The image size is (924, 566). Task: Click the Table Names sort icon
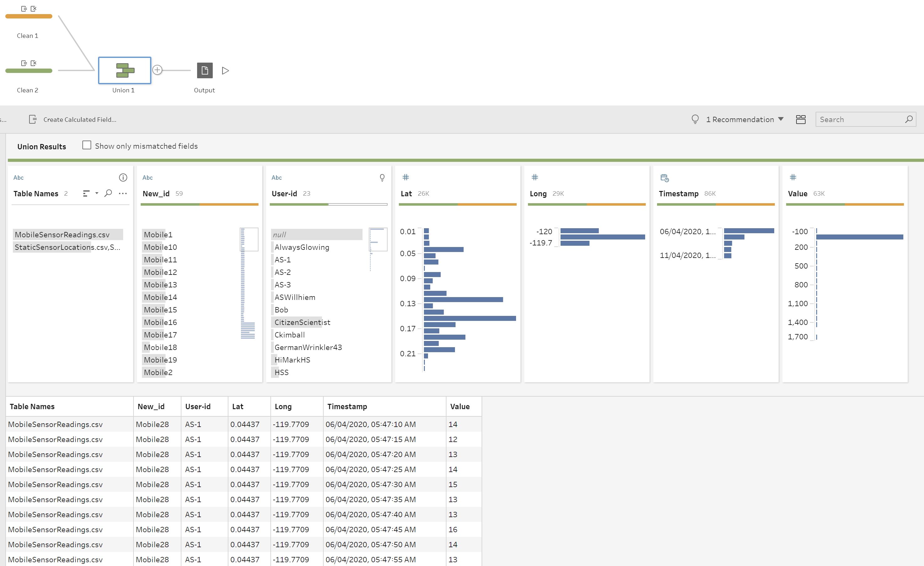click(x=86, y=193)
